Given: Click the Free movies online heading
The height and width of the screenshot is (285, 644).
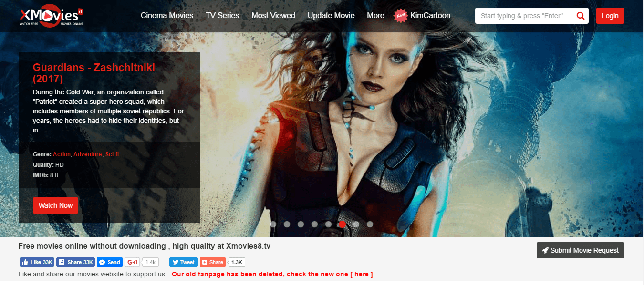Looking at the screenshot, I should click(x=145, y=246).
